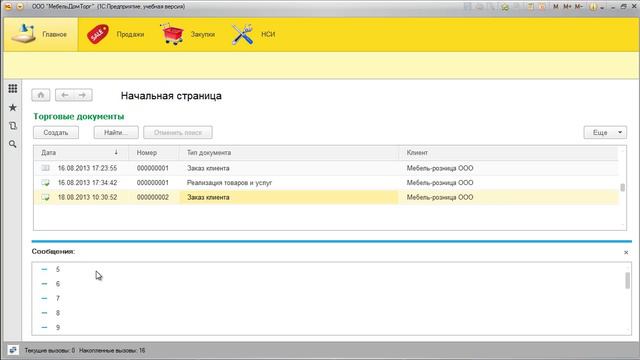Navigate forward with right arrow button

click(83, 95)
